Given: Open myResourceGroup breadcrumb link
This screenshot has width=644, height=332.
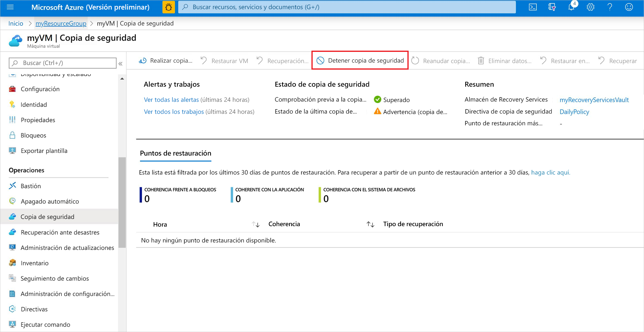Looking at the screenshot, I should click(61, 23).
